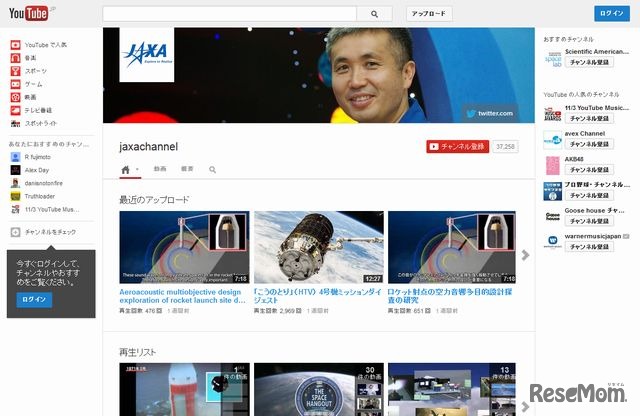Open 11/3 YouTube Mus... sidebar channel
This screenshot has height=416, width=640.
click(45, 209)
